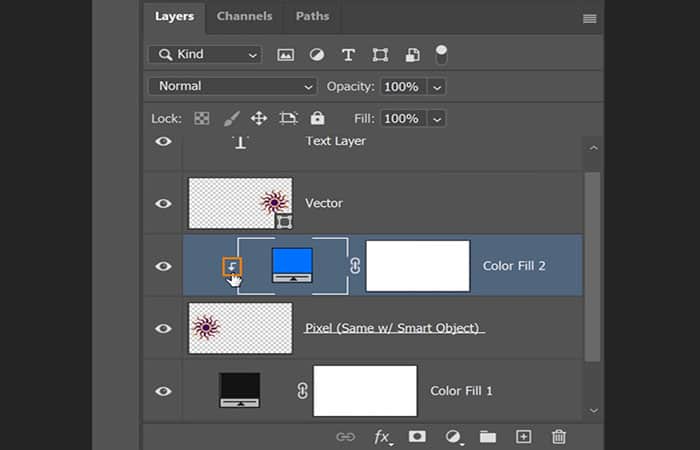The width and height of the screenshot is (700, 450).
Task: Create a new group folder icon
Action: (x=487, y=436)
